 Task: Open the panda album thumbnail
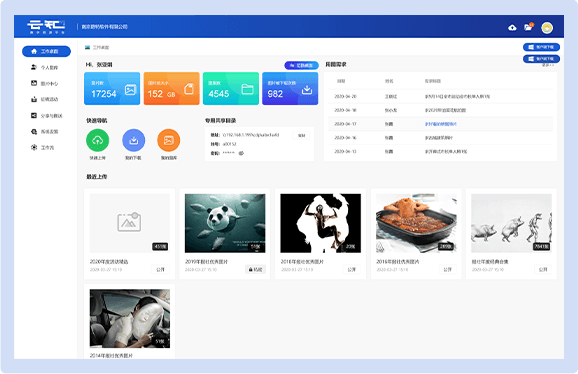tap(225, 223)
